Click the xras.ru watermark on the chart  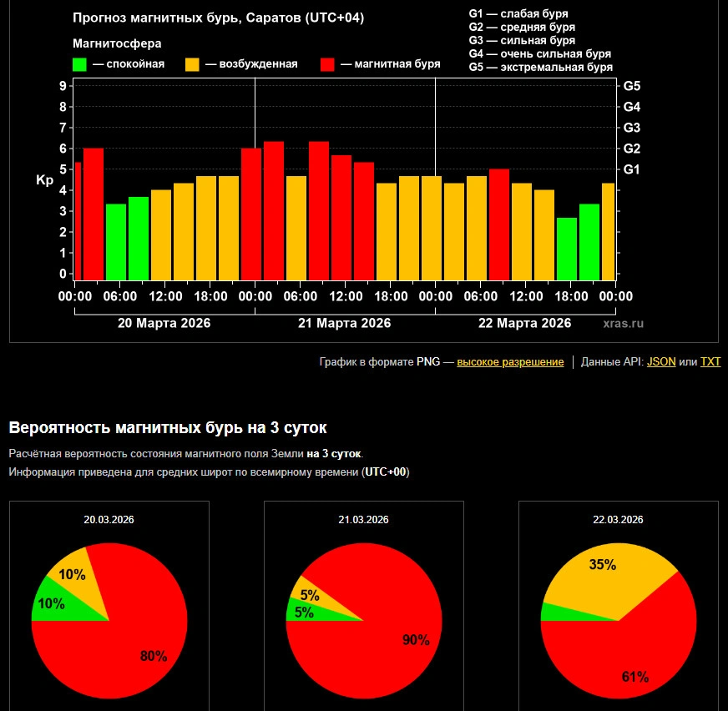pyautogui.click(x=623, y=323)
